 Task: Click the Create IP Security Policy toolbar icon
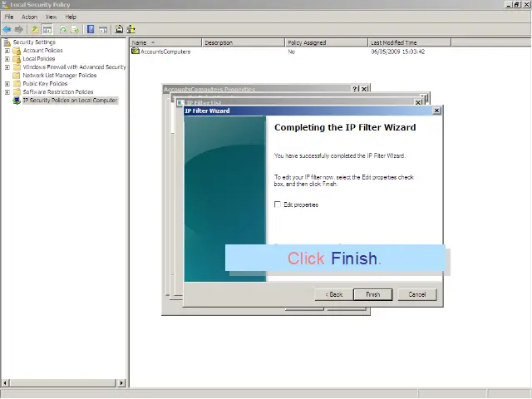click(119, 29)
